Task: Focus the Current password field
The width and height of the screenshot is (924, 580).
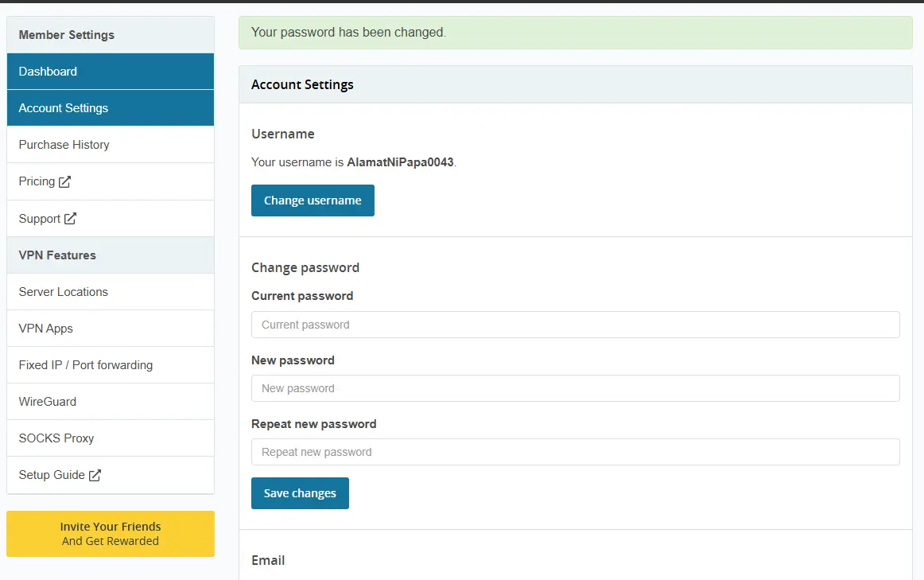Action: (575, 325)
